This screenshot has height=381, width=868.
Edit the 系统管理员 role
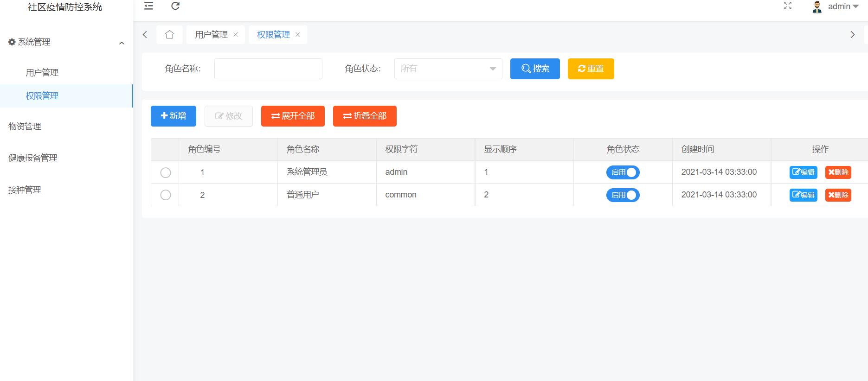pyautogui.click(x=804, y=172)
